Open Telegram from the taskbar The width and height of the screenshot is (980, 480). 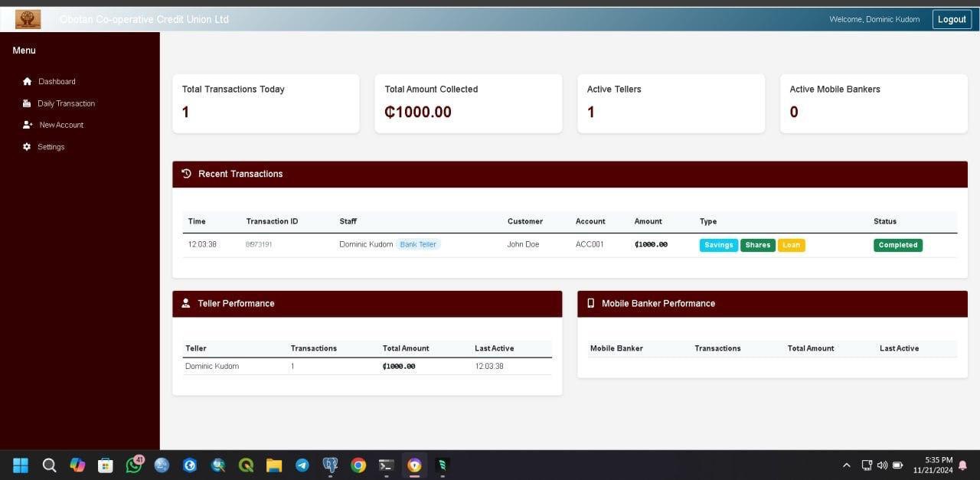[x=302, y=465]
